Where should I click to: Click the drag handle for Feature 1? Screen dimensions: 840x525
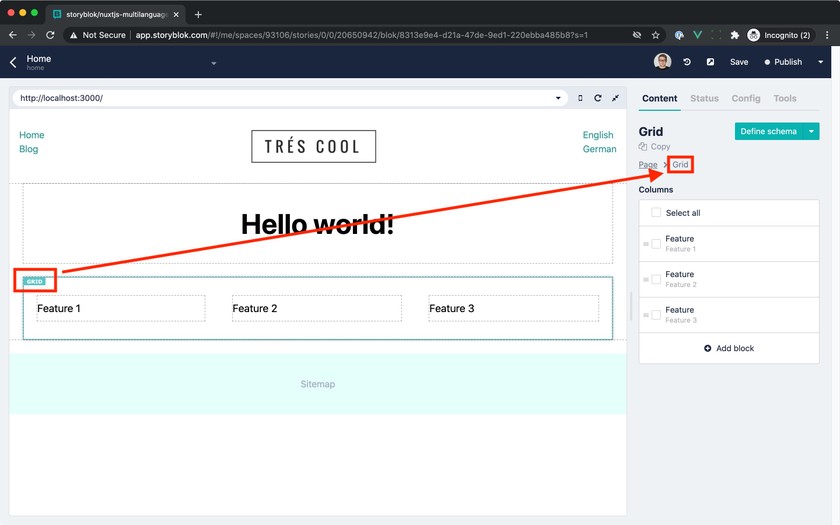coord(646,244)
